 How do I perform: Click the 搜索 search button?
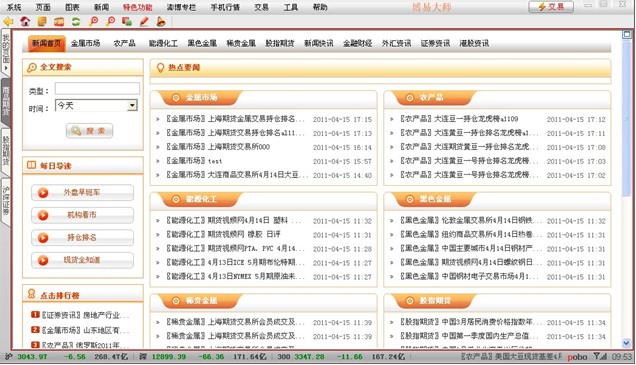pos(90,131)
